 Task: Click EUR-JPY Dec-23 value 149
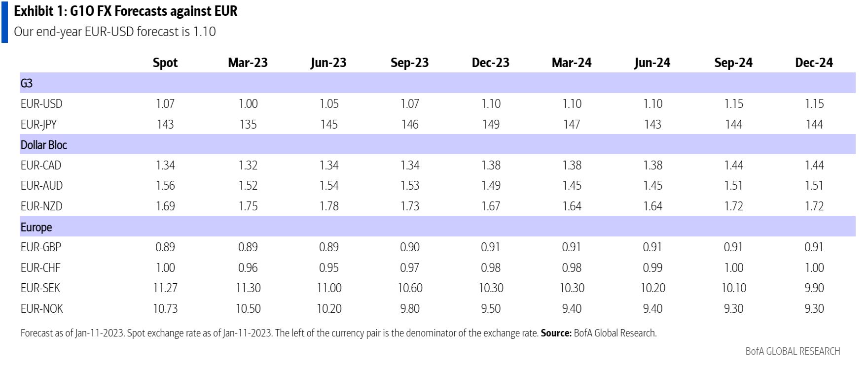point(491,124)
